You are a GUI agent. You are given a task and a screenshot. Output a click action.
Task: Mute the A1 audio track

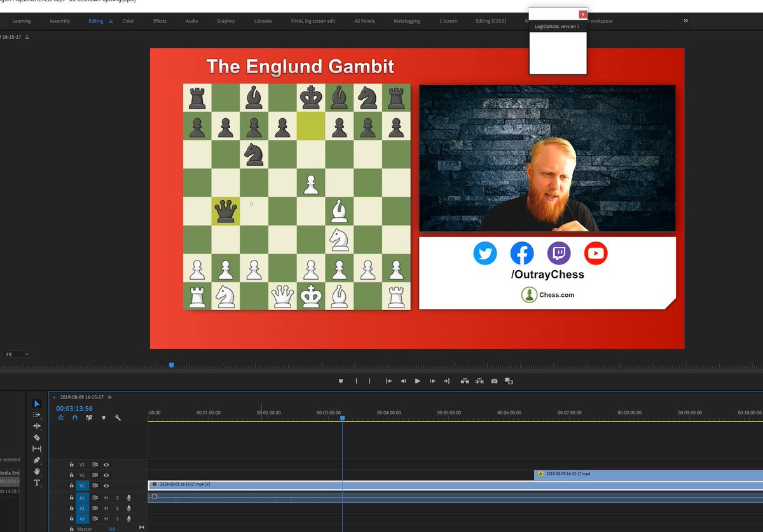point(106,498)
